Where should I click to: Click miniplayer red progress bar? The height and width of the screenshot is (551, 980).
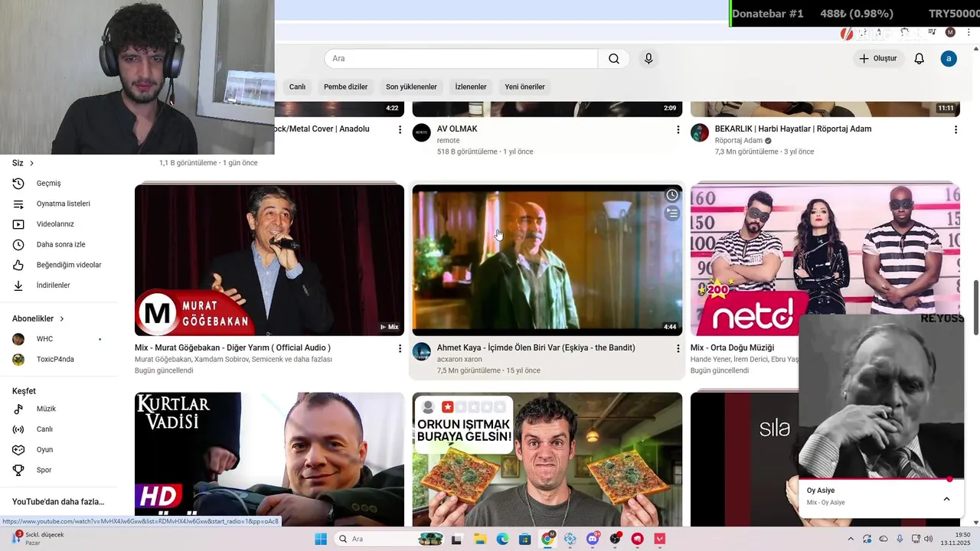881,479
